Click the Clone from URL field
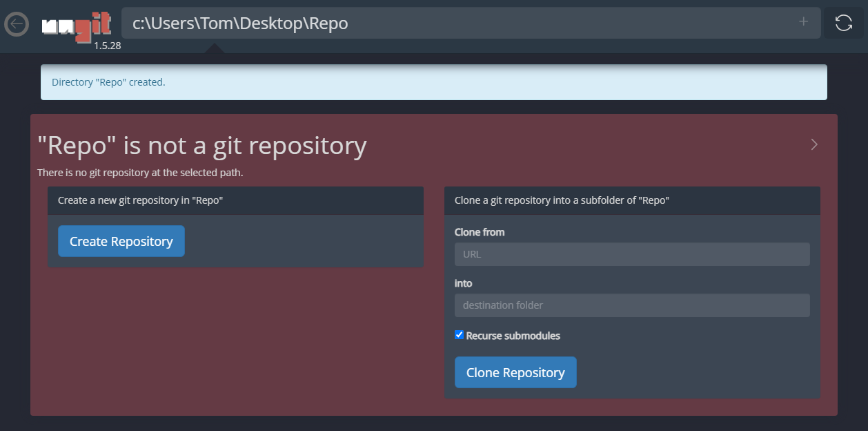The width and height of the screenshot is (868, 431). pyautogui.click(x=631, y=254)
